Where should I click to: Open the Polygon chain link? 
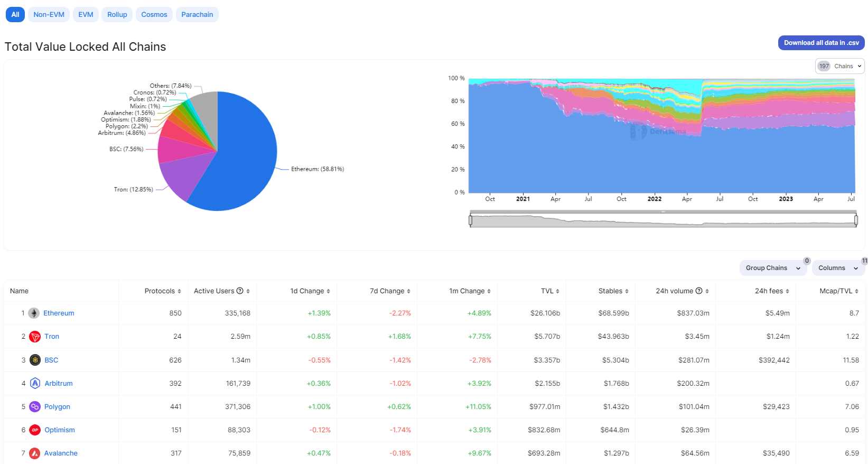pyautogui.click(x=57, y=407)
